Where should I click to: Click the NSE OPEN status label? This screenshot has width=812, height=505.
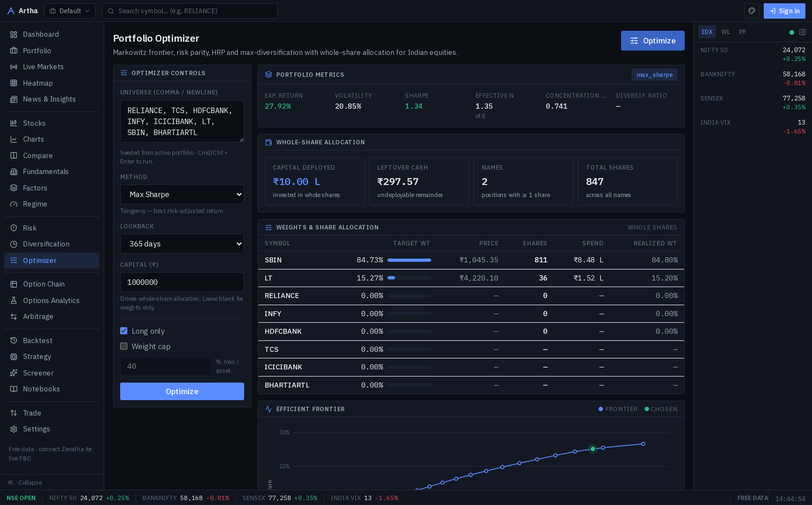pyautogui.click(x=21, y=498)
